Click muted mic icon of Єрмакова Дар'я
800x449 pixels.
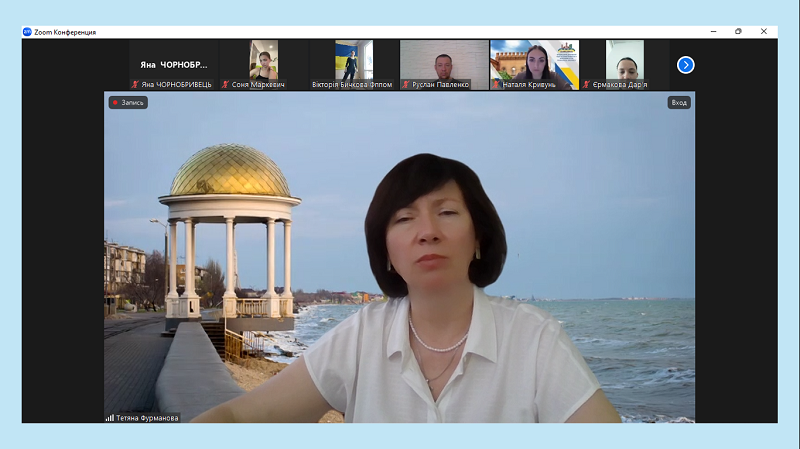(x=587, y=85)
